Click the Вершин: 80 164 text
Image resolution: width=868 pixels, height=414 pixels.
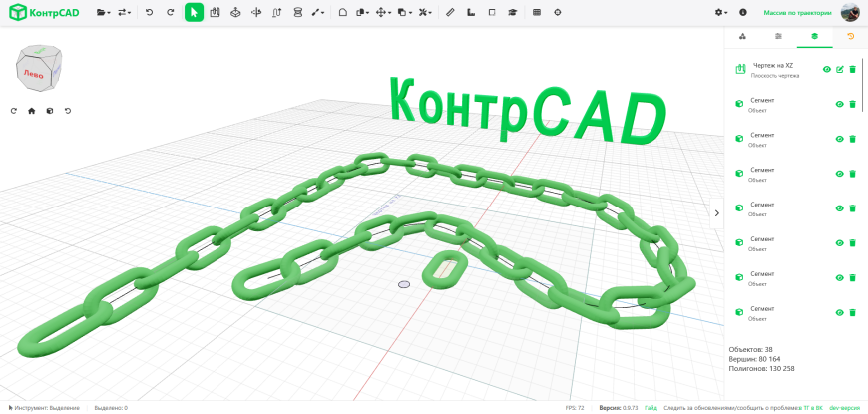(x=754, y=359)
